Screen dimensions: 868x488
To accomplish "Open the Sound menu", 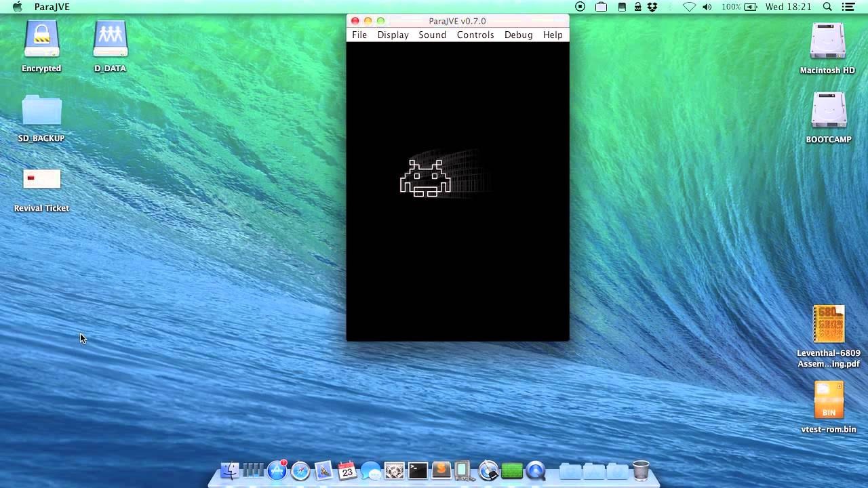I will click(433, 35).
